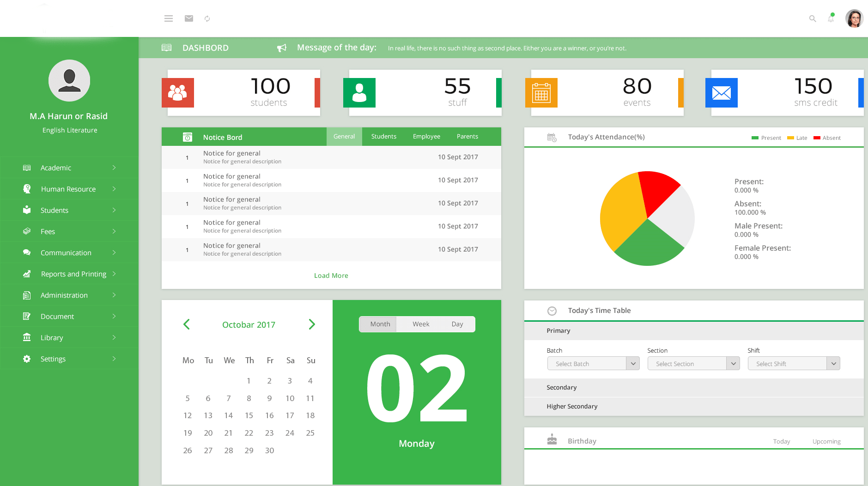Viewport: 868px width, 486px height.
Task: Show Upcoming birthdays
Action: click(826, 442)
